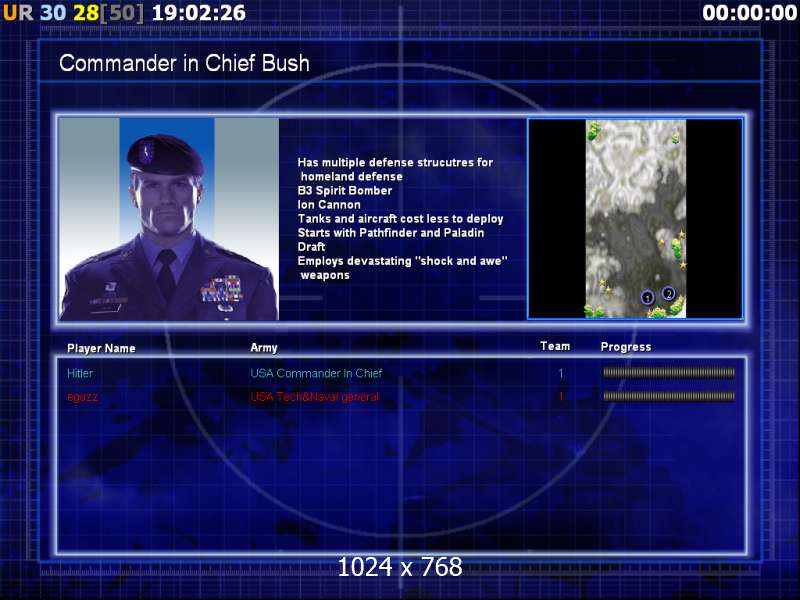Click team number for Hitler row
The image size is (800, 600).
click(x=561, y=373)
